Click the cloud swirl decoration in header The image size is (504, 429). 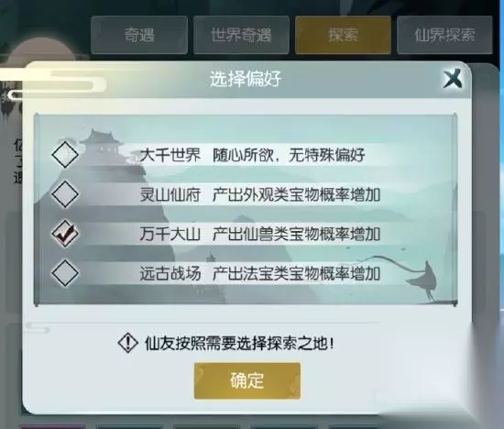click(53, 83)
